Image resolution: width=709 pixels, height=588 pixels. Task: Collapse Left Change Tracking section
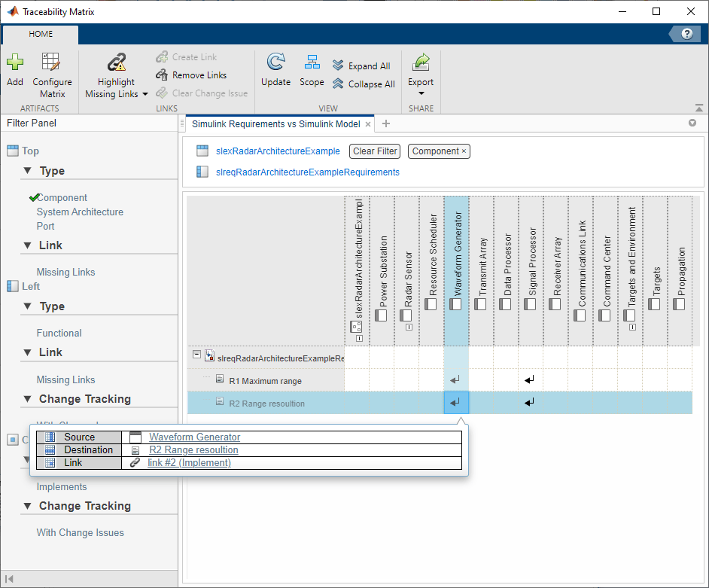[28, 399]
